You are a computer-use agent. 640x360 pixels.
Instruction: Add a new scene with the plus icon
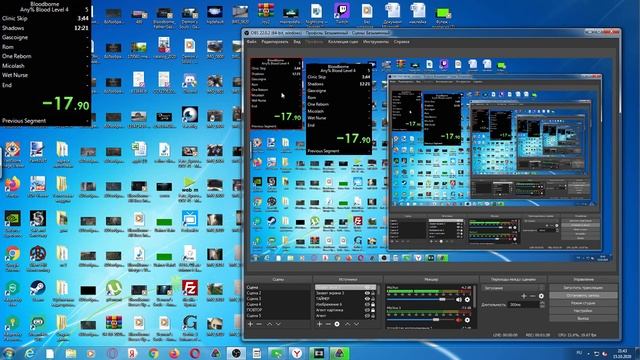pyautogui.click(x=251, y=324)
